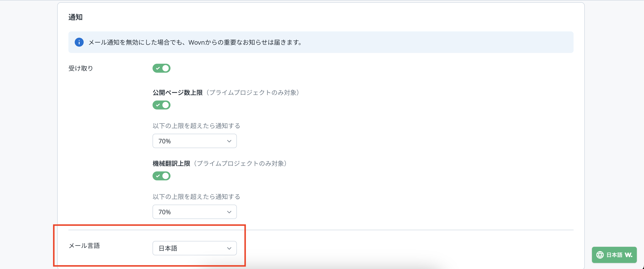Click the Wovn important notice info banner text
Image resolution: width=644 pixels, height=269 pixels.
pyautogui.click(x=195, y=42)
